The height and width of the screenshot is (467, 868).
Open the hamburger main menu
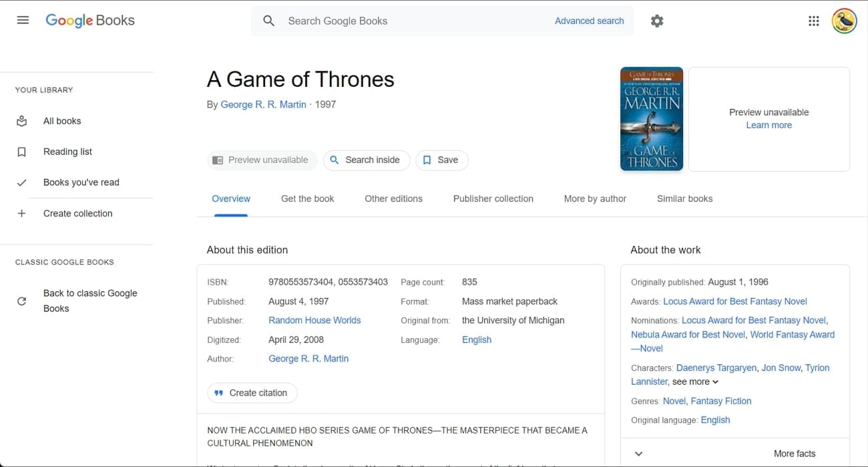click(x=23, y=20)
